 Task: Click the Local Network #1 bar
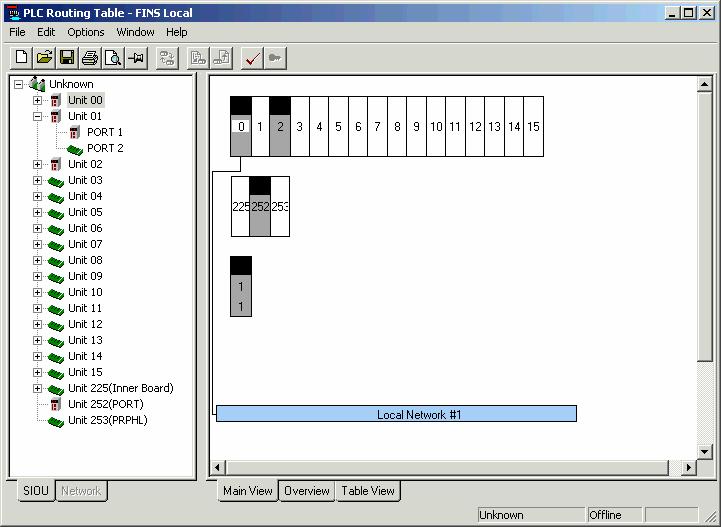(396, 414)
